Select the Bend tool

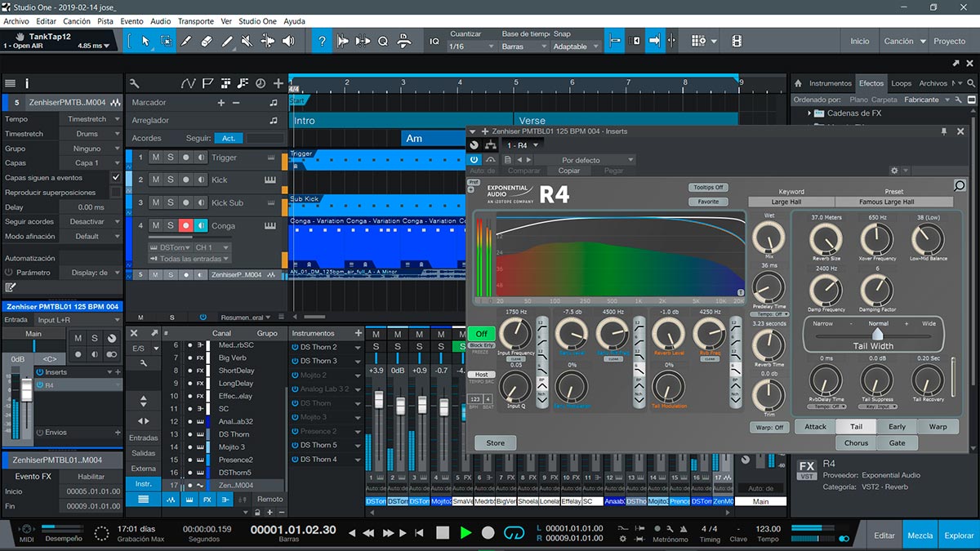click(268, 41)
